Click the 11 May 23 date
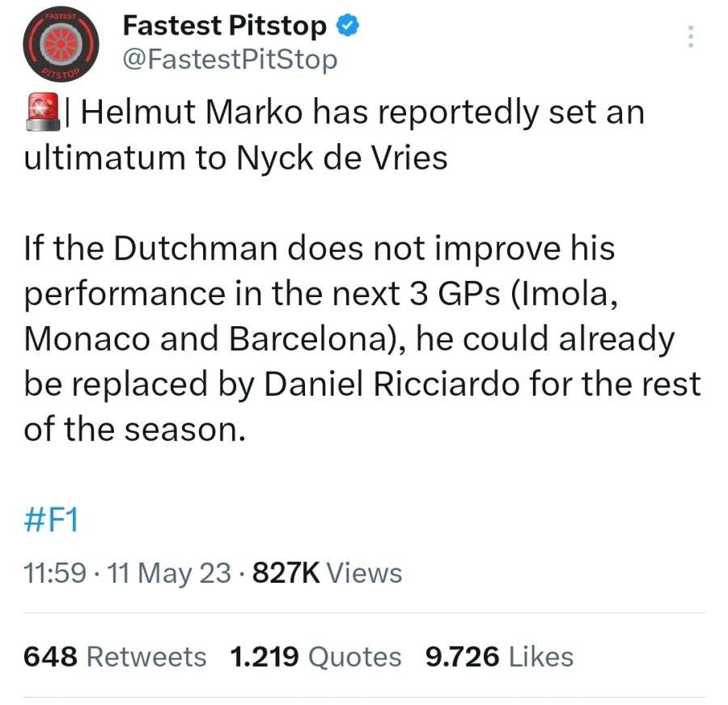728x705 pixels. point(169,572)
